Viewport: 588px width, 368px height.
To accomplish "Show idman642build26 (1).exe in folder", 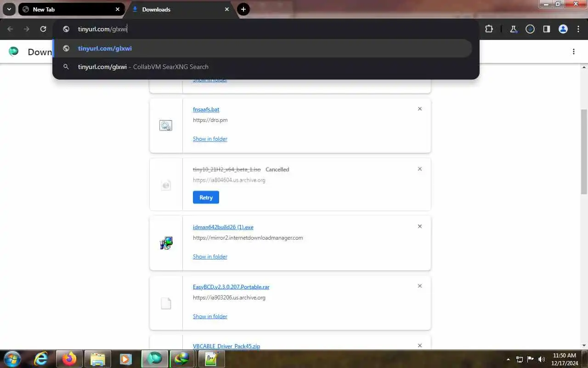I will tap(210, 257).
